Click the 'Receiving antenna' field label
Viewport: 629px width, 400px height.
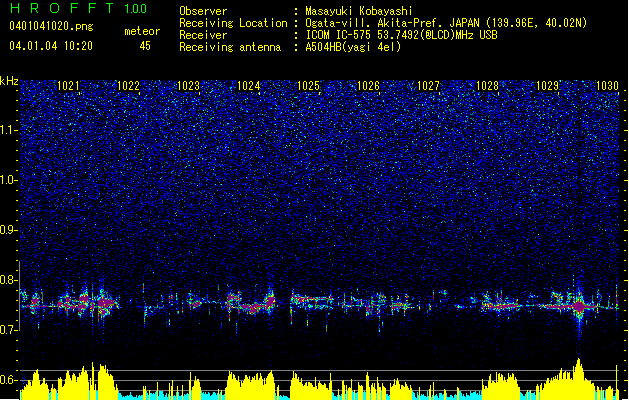pyautogui.click(x=230, y=47)
